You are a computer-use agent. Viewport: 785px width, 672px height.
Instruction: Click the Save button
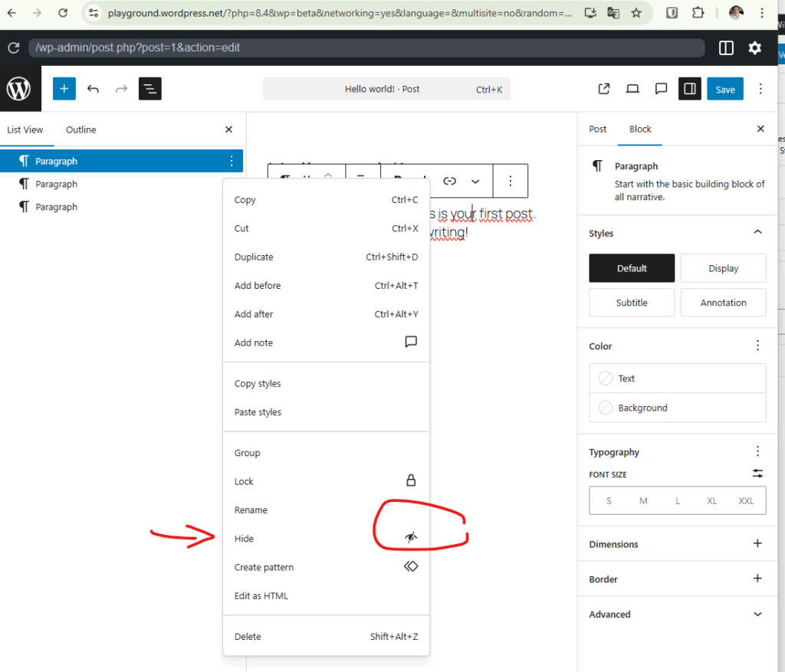pyautogui.click(x=724, y=89)
